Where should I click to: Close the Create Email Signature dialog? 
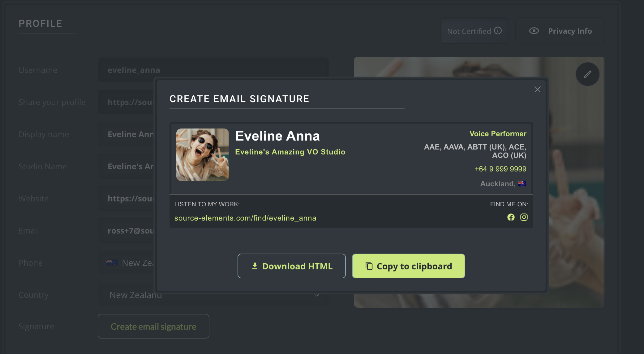tap(537, 89)
